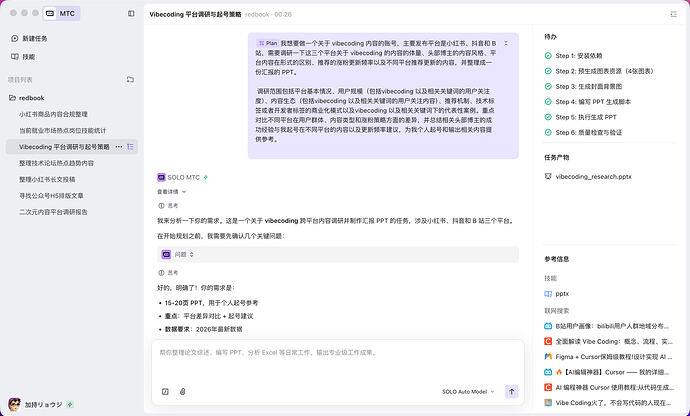Expand the second 思考 thinking section
The image size is (690, 416).
tap(168, 273)
